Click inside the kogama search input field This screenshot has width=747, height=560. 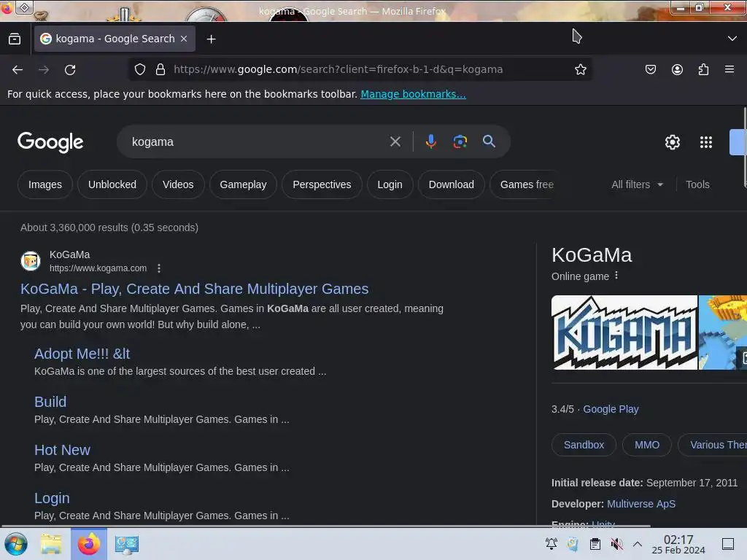coord(258,141)
